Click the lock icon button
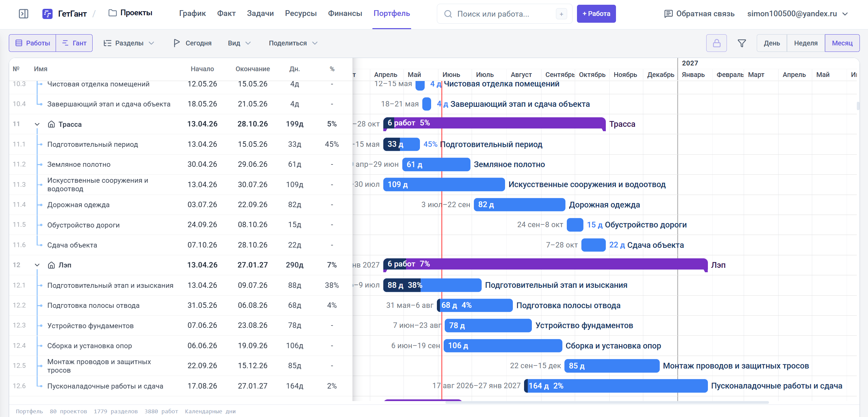 click(x=716, y=43)
